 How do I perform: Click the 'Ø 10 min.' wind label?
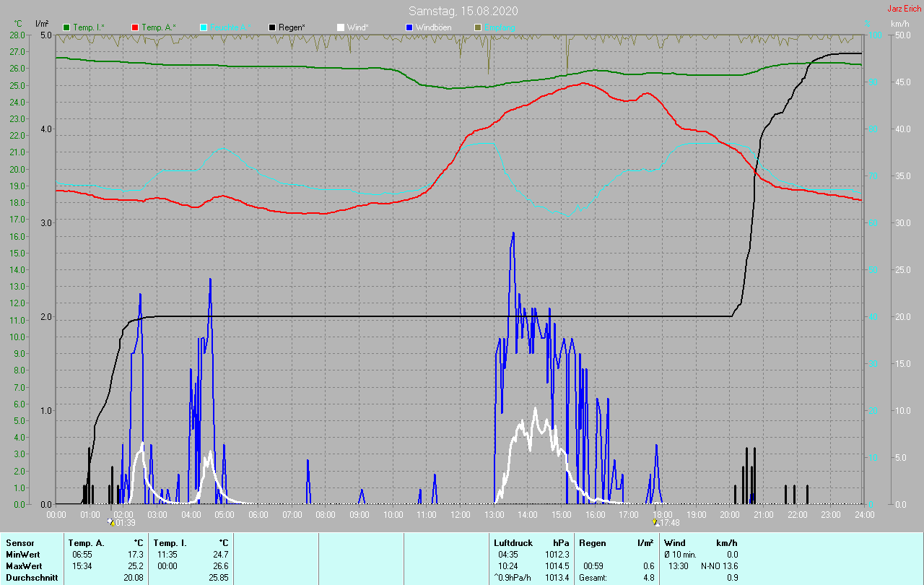(680, 555)
